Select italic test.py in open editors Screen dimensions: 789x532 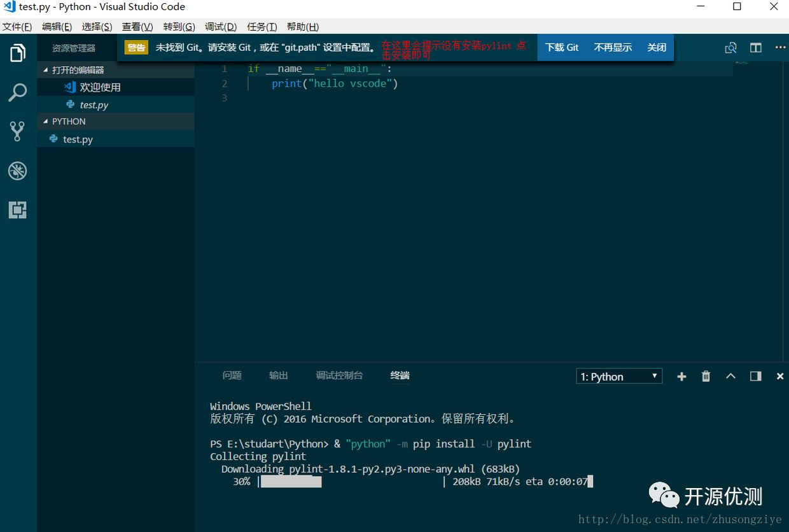pyautogui.click(x=116, y=104)
